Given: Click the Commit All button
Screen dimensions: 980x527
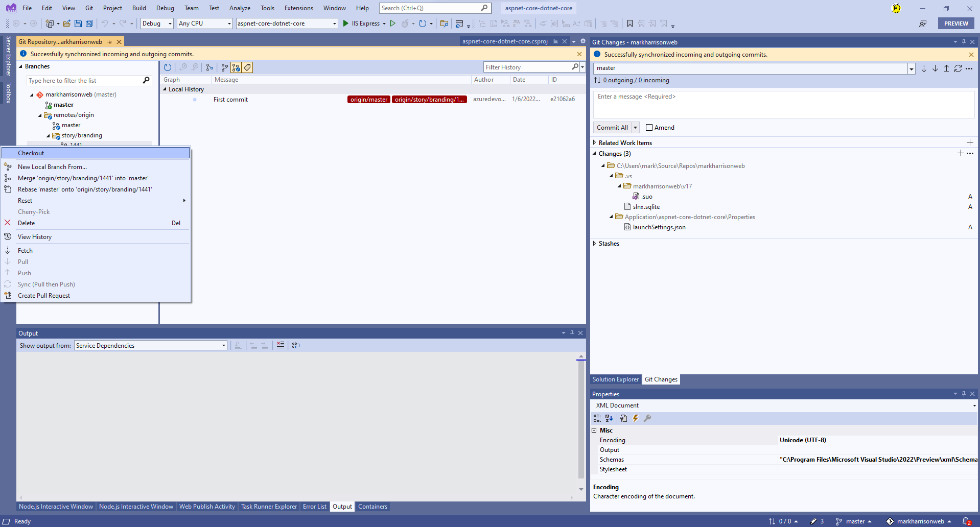Looking at the screenshot, I should coord(612,128).
